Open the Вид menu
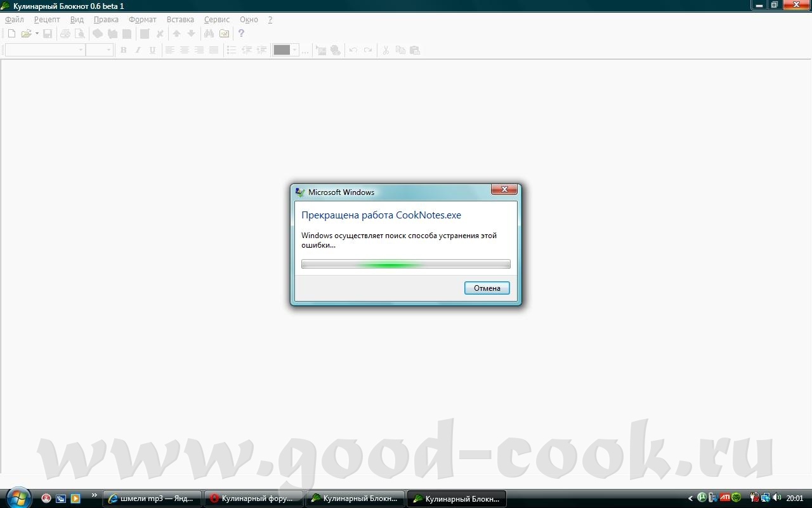The height and width of the screenshot is (508, 812). pyautogui.click(x=77, y=20)
